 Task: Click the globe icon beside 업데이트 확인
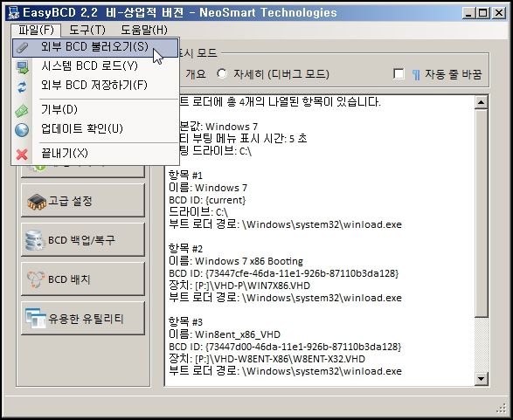coord(22,129)
